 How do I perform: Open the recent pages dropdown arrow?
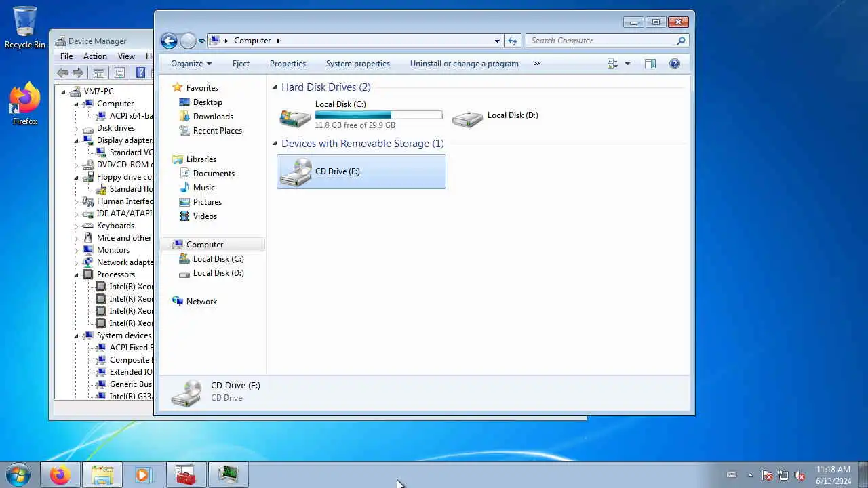201,41
